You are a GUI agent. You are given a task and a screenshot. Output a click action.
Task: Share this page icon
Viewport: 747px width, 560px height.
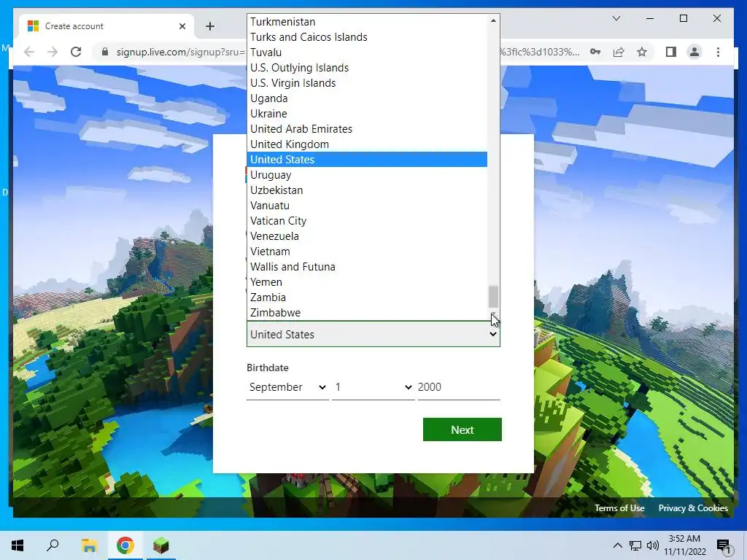click(619, 52)
